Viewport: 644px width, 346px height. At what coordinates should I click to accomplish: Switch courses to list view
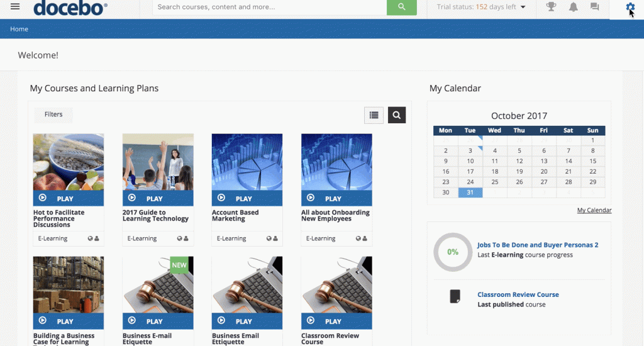pos(374,115)
